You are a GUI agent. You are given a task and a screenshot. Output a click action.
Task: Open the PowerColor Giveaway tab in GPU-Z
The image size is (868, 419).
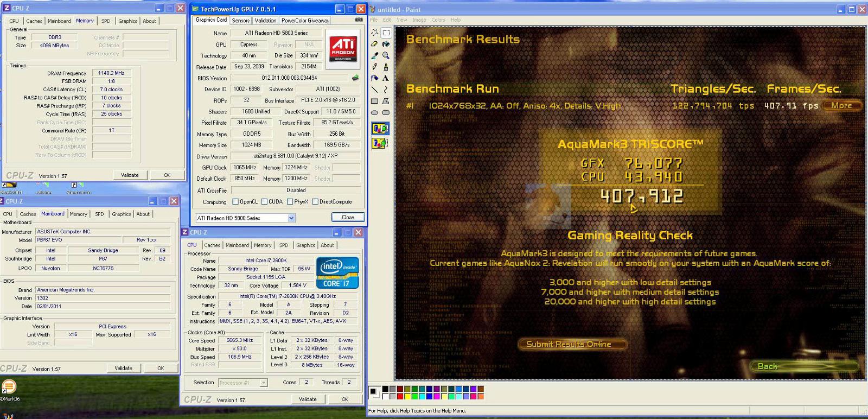[x=305, y=21]
